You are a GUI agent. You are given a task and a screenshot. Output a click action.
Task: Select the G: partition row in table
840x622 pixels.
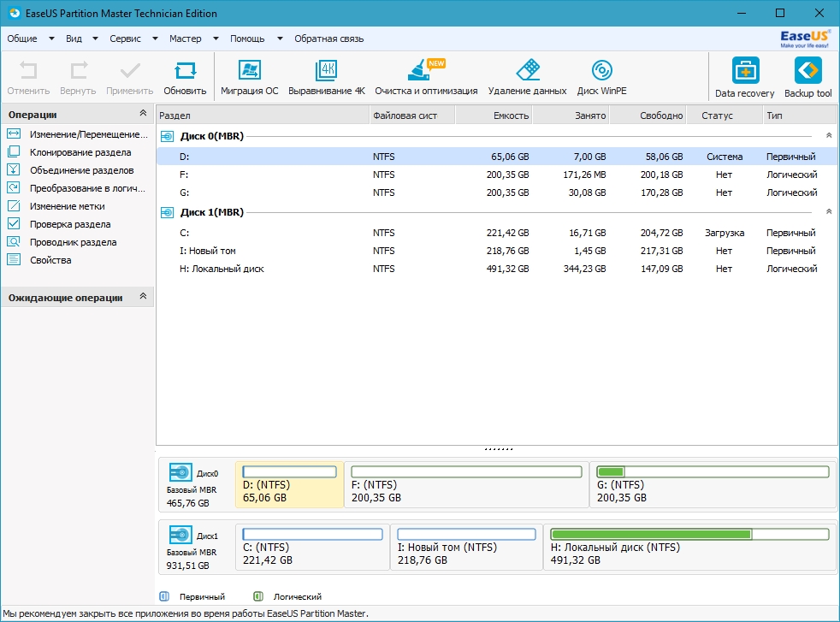(x=496, y=193)
